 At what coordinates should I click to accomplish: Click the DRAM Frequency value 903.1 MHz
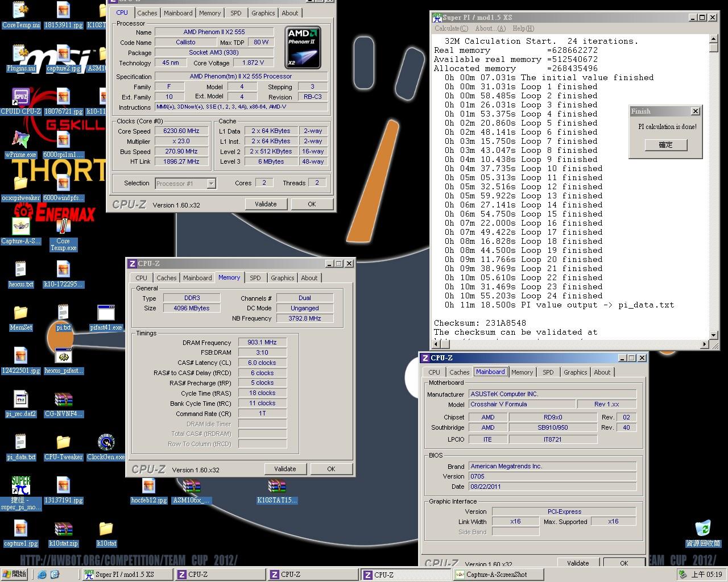pyautogui.click(x=262, y=342)
